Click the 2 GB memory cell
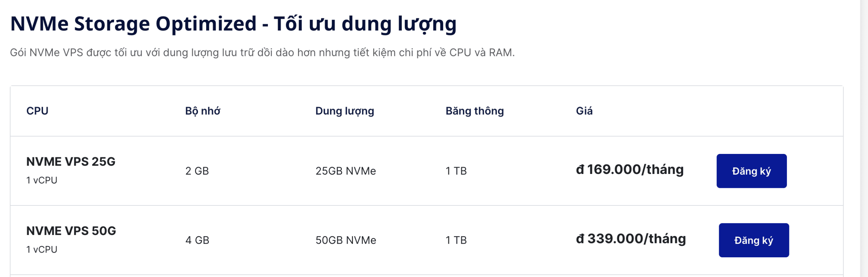Screen dimensions: 868x277 (x=197, y=171)
